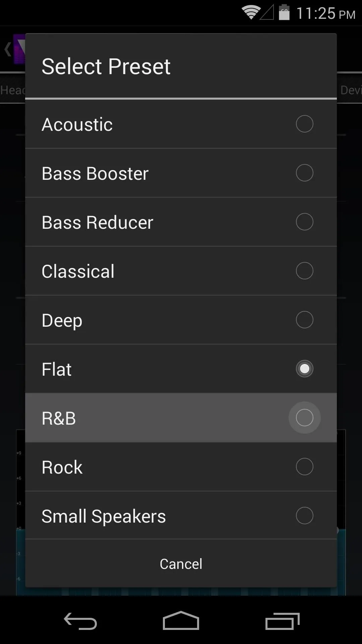Select the Bass Booster radio button
This screenshot has height=644, width=362.
[x=304, y=173]
